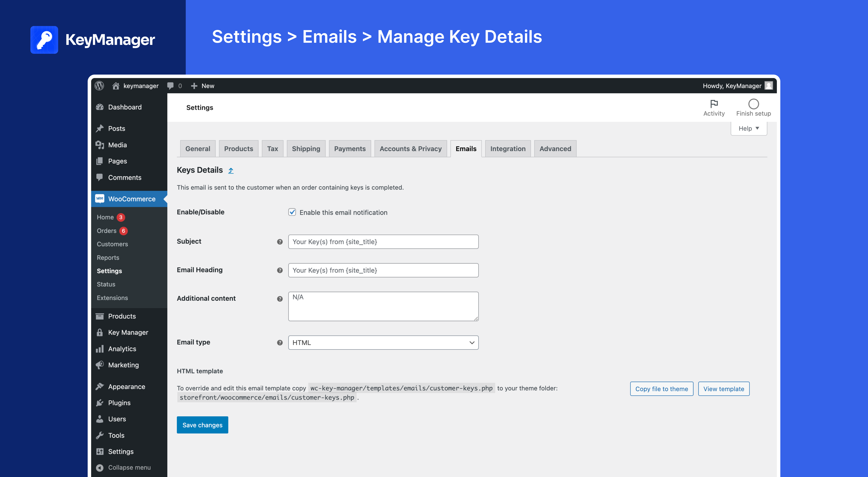Image resolution: width=868 pixels, height=477 pixels.
Task: Click the Plugins plug icon
Action: point(100,403)
